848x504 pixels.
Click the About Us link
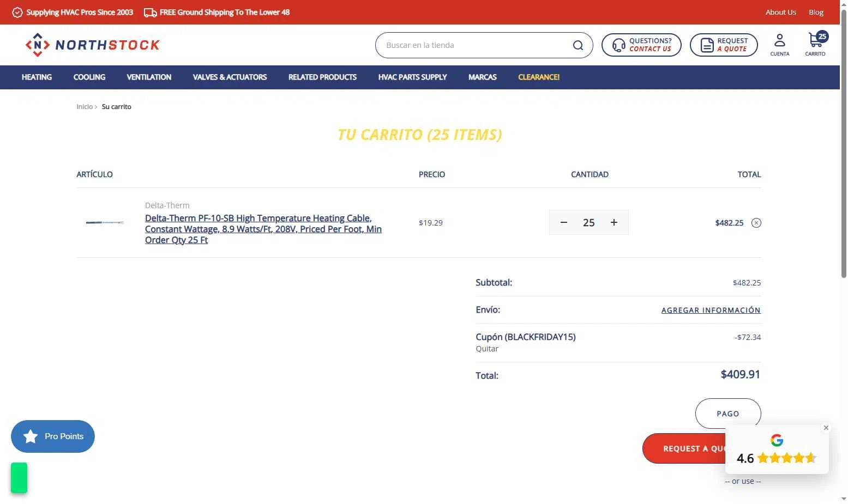[781, 12]
